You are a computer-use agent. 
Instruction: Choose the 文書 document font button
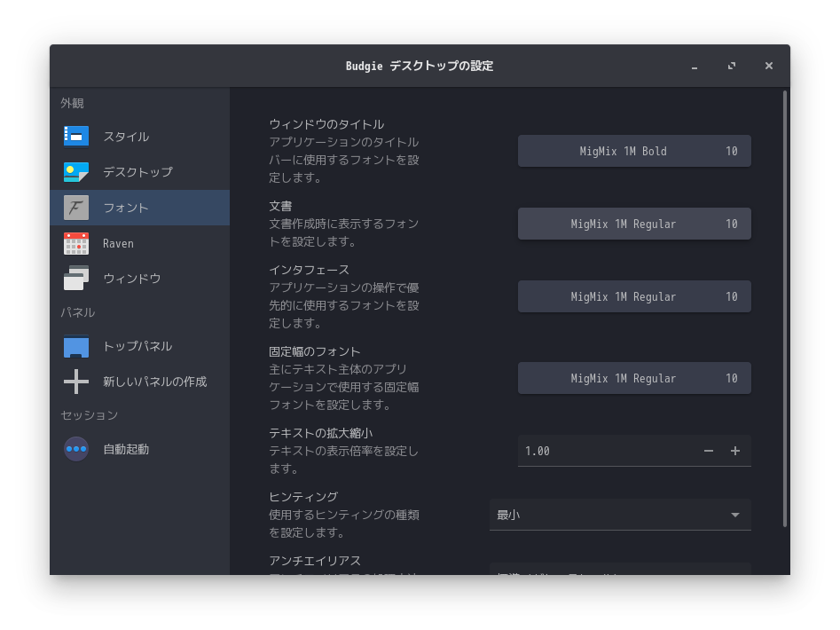(x=634, y=224)
